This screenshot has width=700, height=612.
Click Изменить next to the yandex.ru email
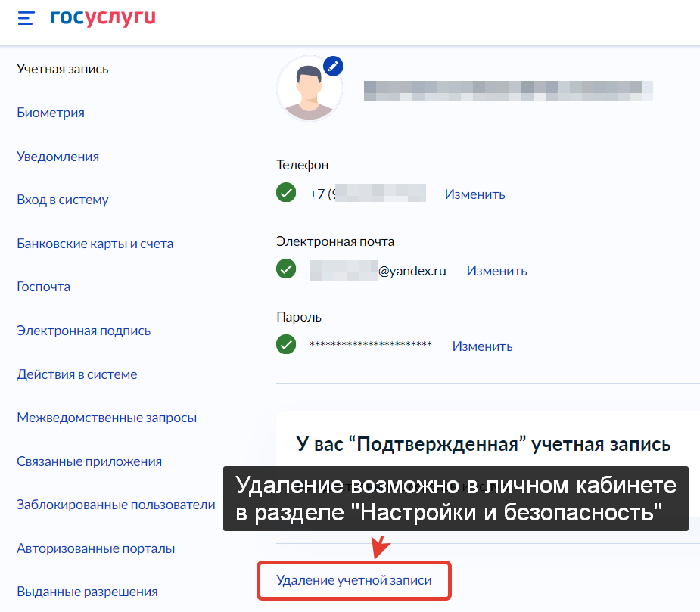[x=496, y=271]
